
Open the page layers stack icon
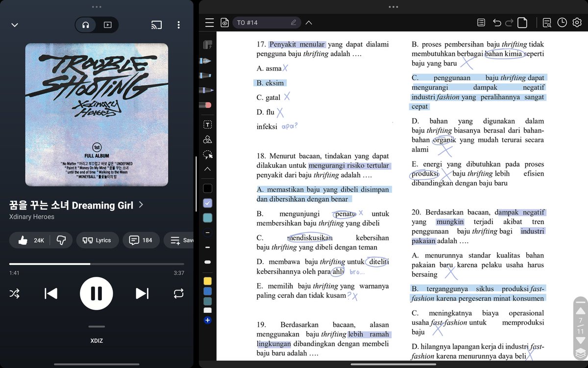click(580, 353)
